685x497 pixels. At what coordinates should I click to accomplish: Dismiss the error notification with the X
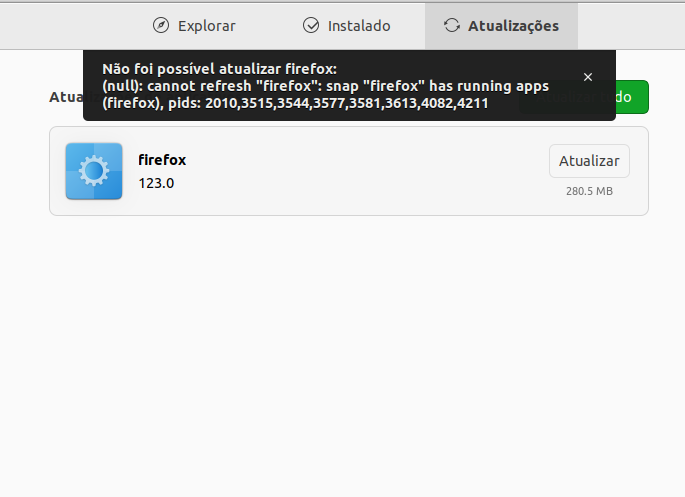coord(588,77)
